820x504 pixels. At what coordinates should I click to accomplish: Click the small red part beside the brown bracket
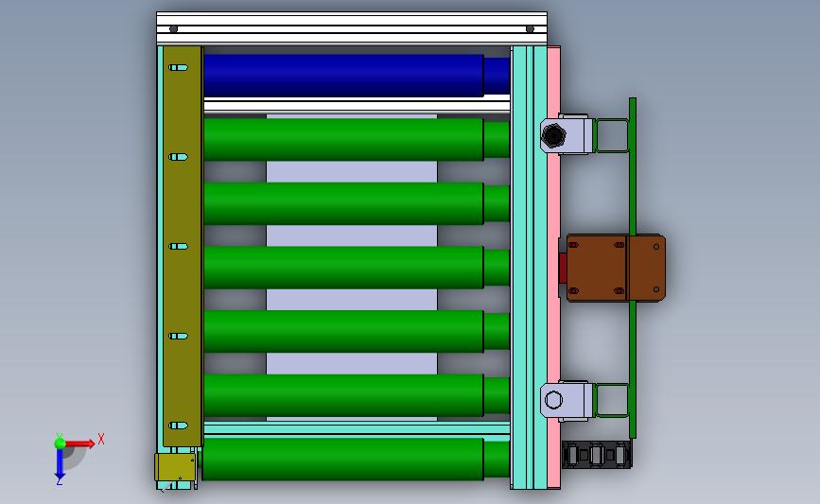pos(563,268)
